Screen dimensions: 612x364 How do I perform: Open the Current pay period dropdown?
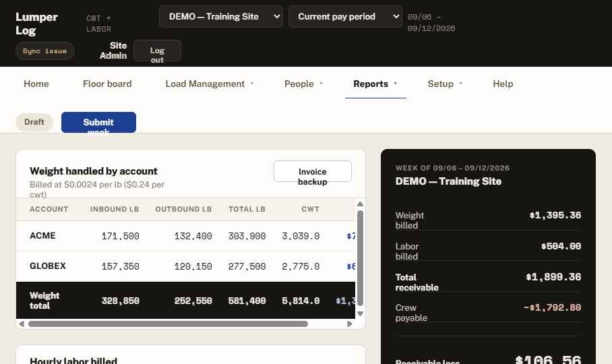[x=345, y=17]
